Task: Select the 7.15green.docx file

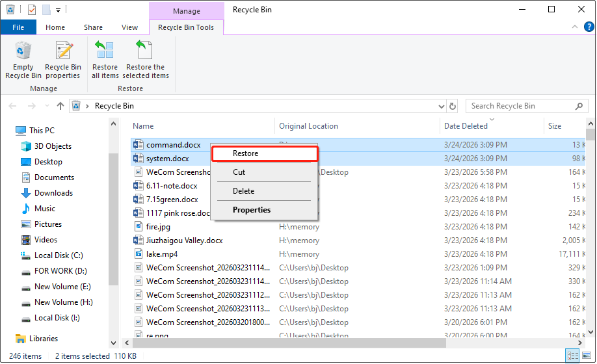Action: (x=172, y=200)
